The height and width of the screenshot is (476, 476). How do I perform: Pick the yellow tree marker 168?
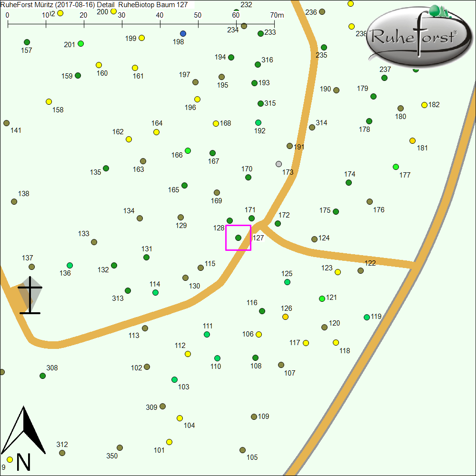click(216, 124)
